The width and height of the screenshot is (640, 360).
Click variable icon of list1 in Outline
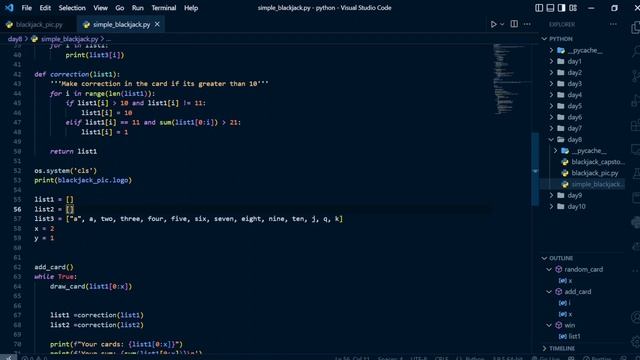562,336
